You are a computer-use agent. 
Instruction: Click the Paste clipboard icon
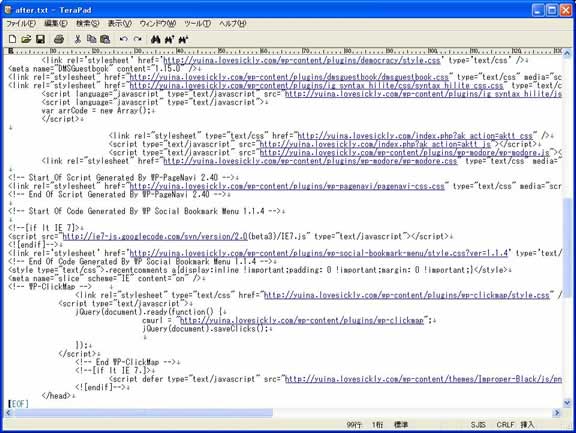coord(105,39)
